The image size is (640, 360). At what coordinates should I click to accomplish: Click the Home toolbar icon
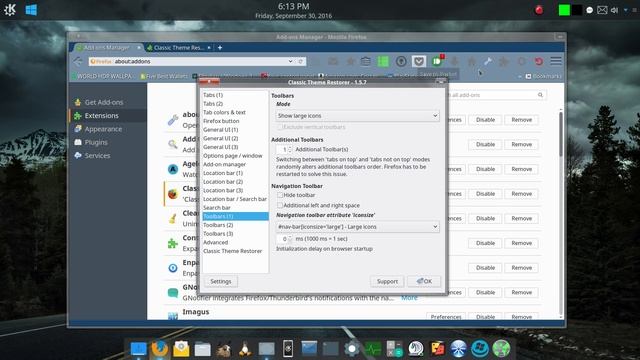[471, 61]
